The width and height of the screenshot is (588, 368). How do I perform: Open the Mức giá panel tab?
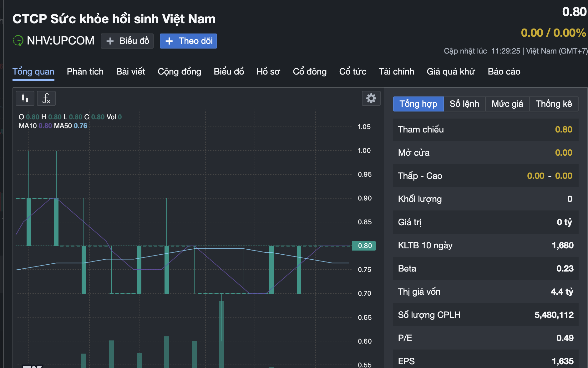[x=507, y=104]
